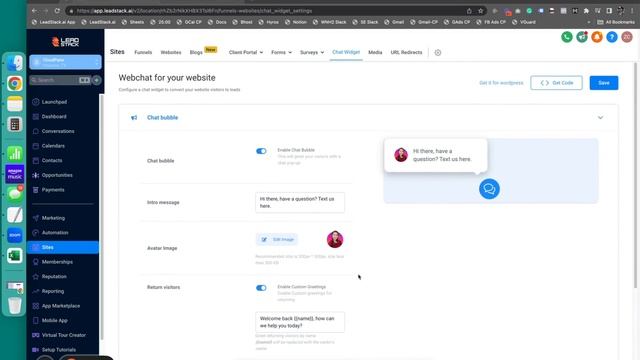
Task: Open Contacts in the sidebar
Action: (x=52, y=160)
